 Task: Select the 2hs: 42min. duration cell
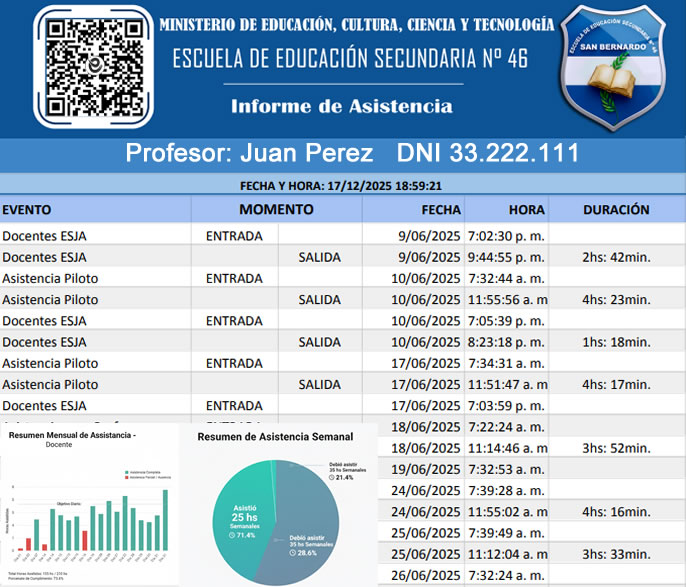[x=616, y=257]
